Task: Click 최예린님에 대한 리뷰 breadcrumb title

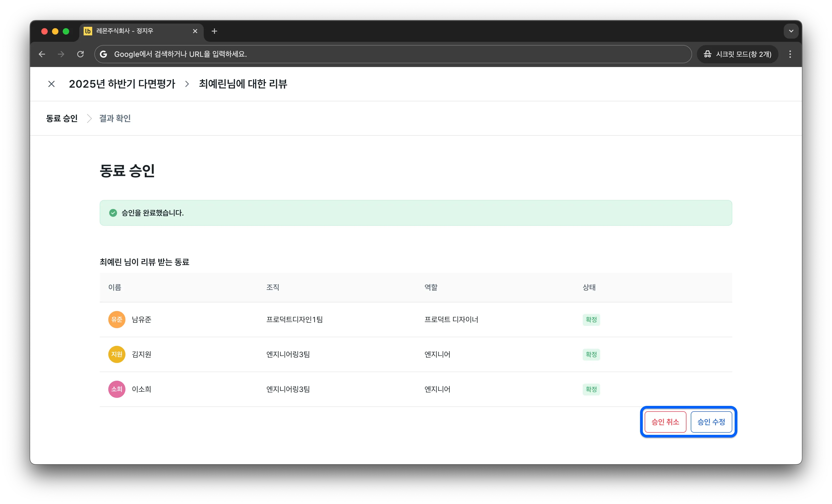Action: [243, 84]
